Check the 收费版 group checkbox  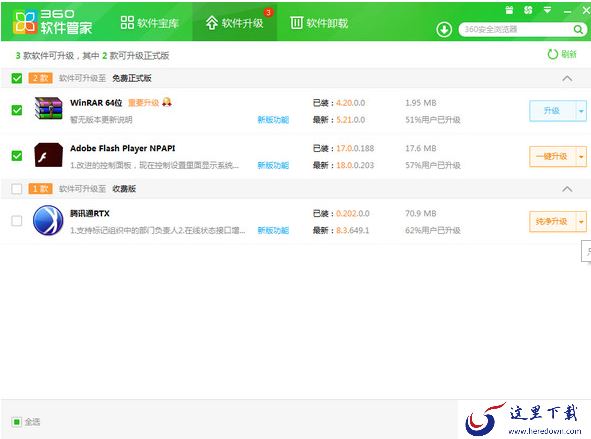pos(17,188)
